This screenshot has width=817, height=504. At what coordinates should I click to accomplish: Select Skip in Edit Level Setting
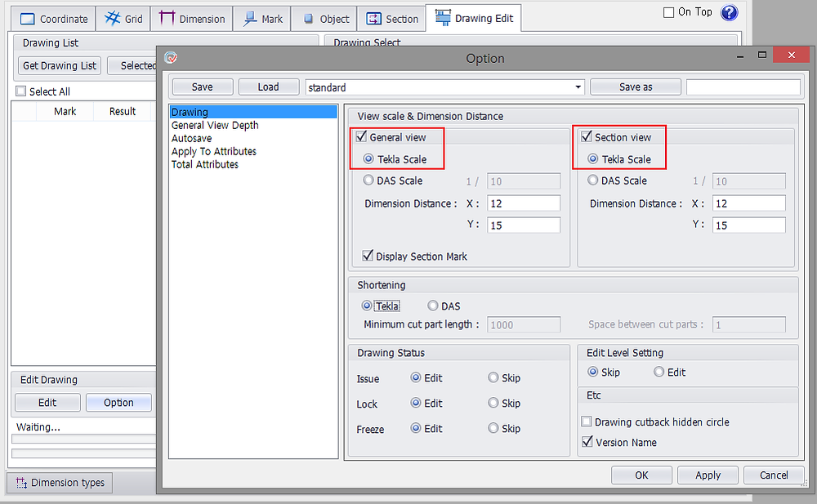point(592,372)
